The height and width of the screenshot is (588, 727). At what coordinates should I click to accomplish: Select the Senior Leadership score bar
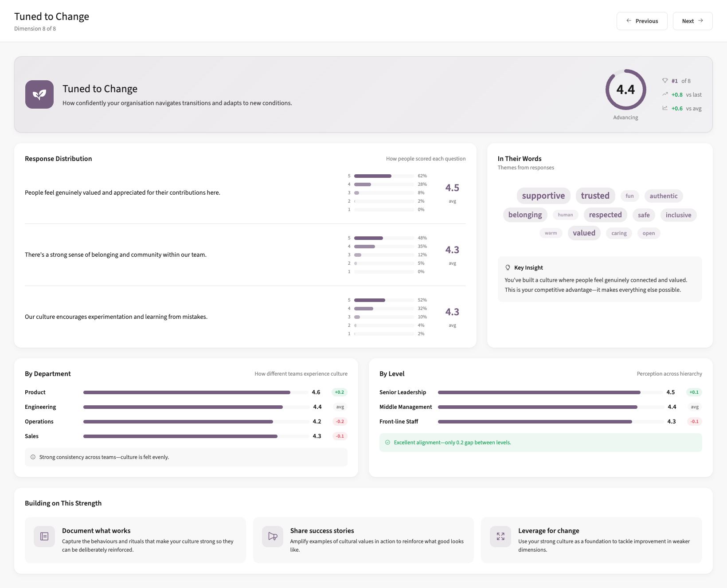point(539,392)
